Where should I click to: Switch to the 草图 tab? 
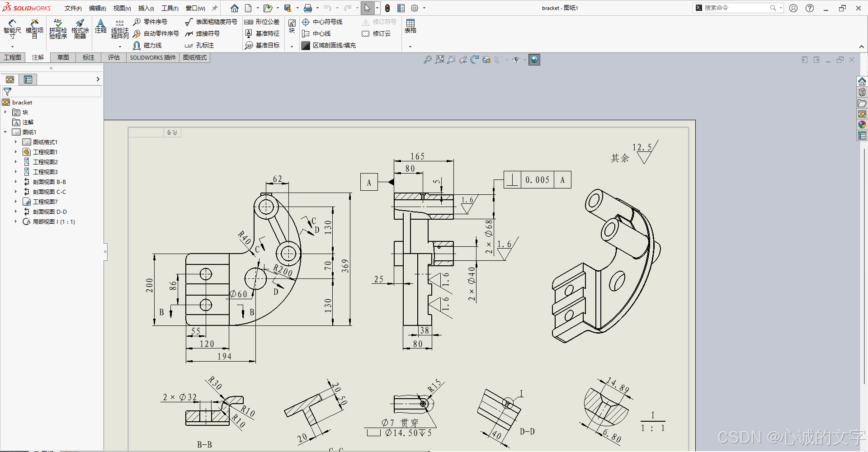pos(63,57)
